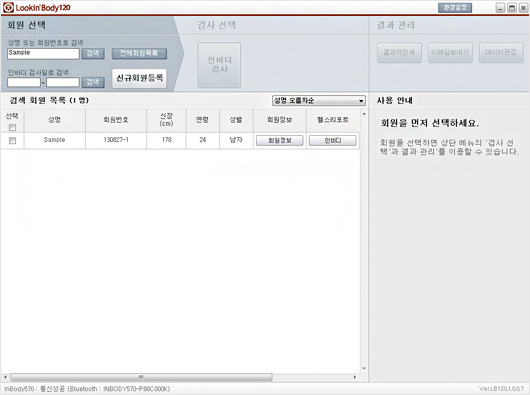The height and width of the screenshot is (395, 530).
Task: Open the 전체회원목록 full member list
Action: coord(139,53)
